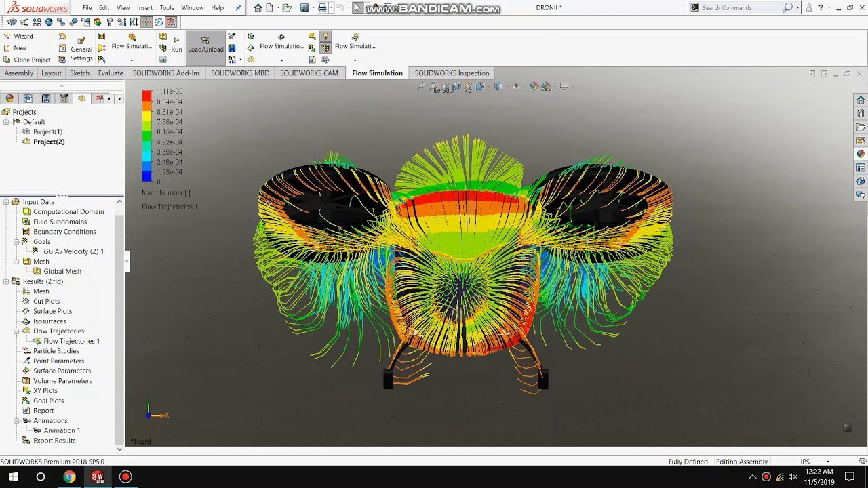Open the Tools menu

point(167,8)
